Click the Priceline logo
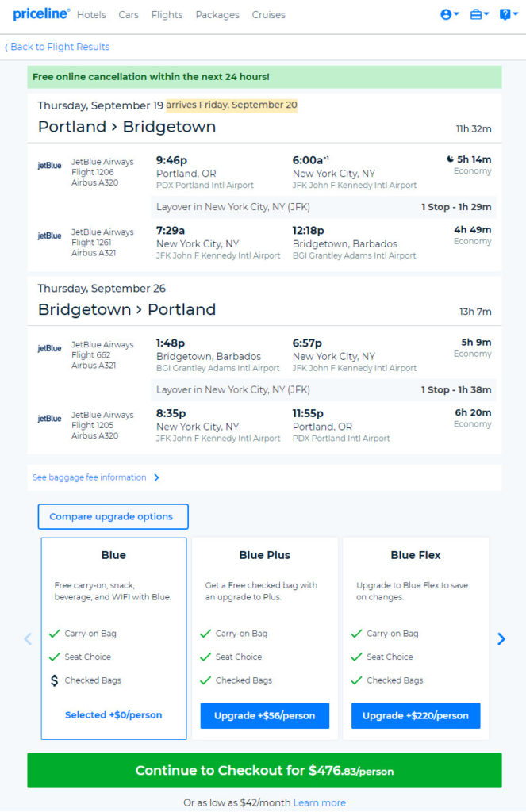Viewport: 526px width, 812px height. pos(41,13)
